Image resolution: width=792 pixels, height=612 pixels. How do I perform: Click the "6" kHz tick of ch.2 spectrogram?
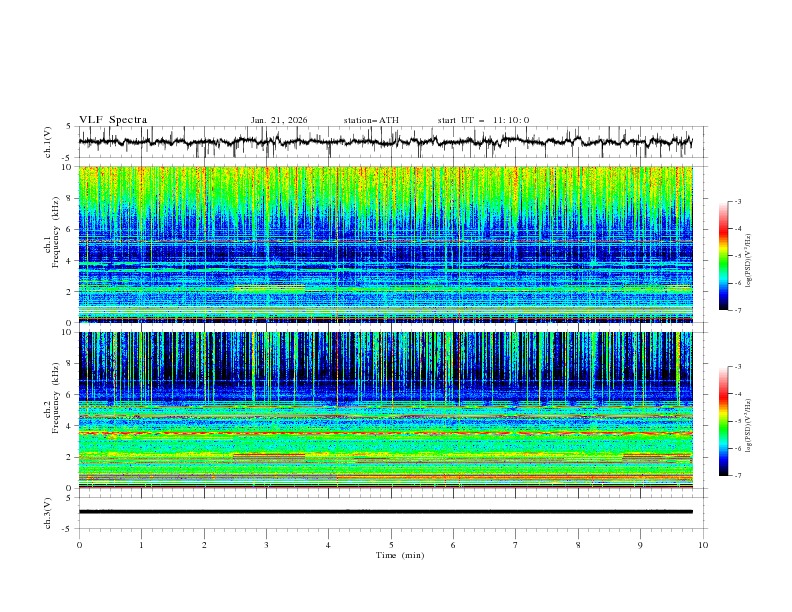(69, 395)
